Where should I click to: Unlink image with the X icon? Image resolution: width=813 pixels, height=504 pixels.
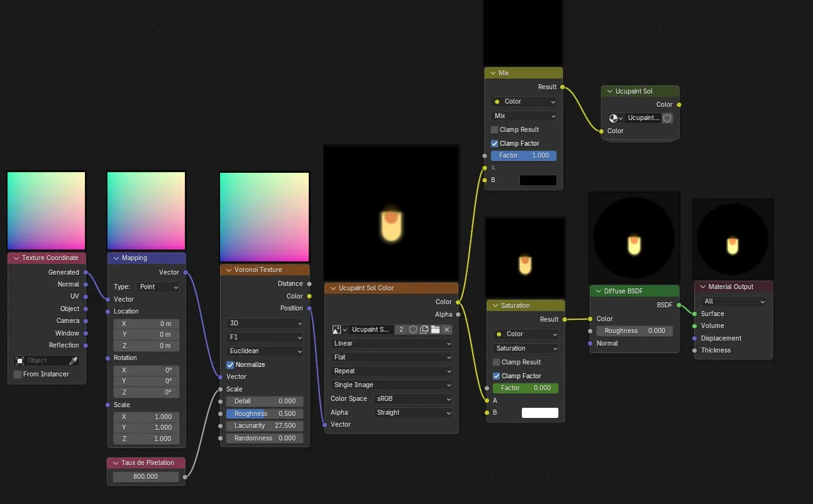[446, 329]
